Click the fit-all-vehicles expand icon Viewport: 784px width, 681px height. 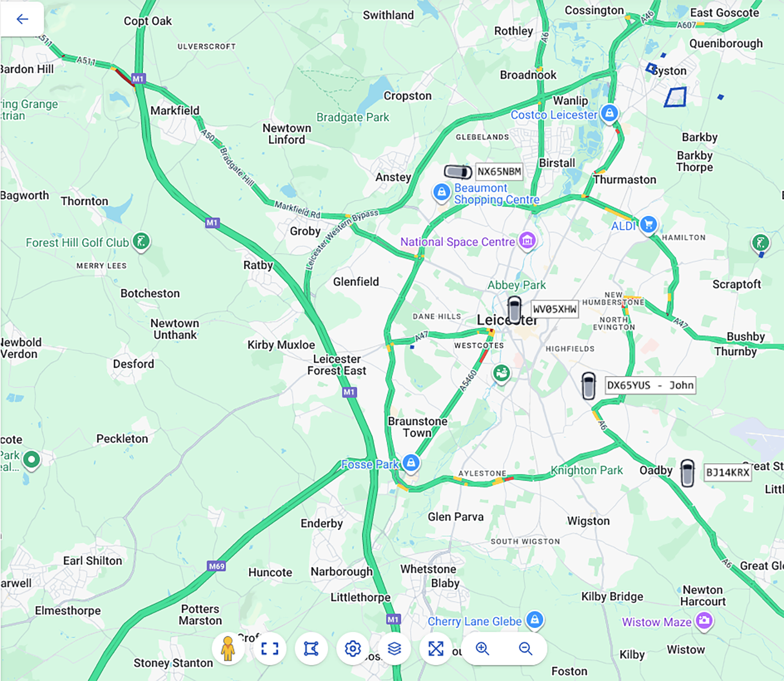[x=436, y=649]
